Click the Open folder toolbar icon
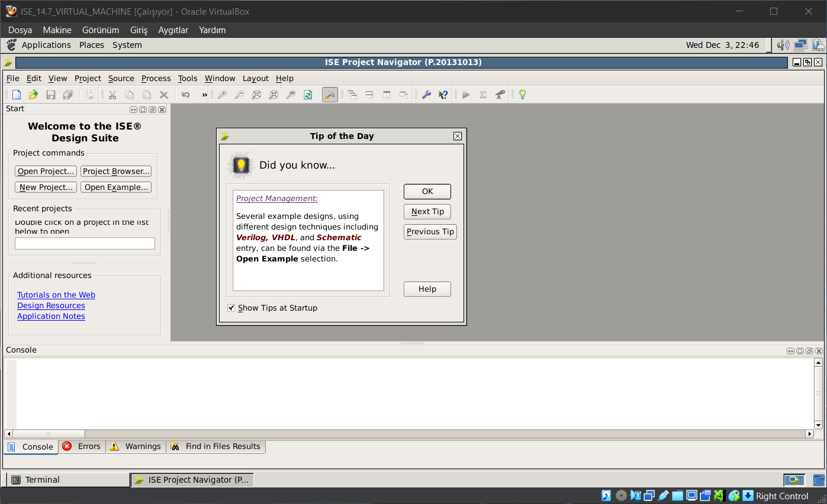The width and height of the screenshot is (827, 504). [x=34, y=95]
